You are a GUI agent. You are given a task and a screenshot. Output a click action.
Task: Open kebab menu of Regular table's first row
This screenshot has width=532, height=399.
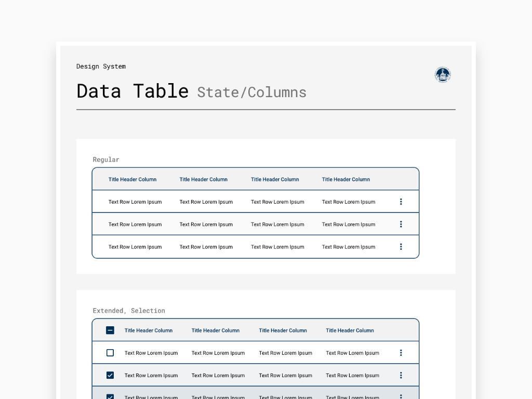pos(401,202)
